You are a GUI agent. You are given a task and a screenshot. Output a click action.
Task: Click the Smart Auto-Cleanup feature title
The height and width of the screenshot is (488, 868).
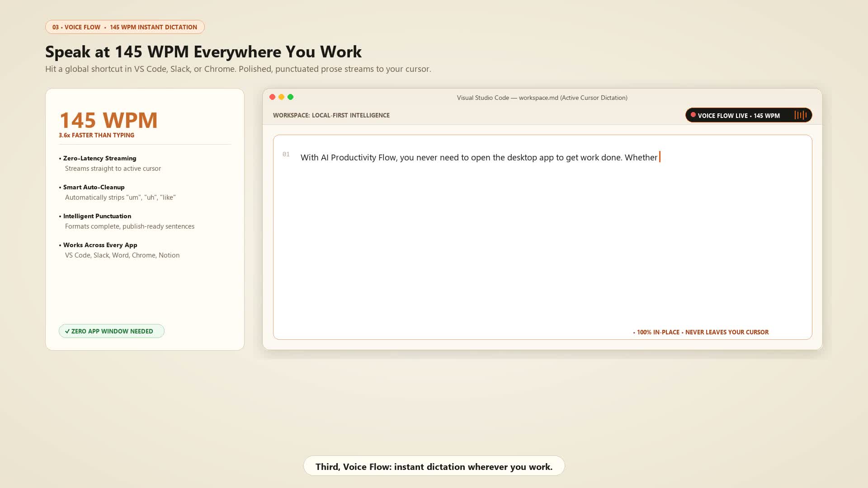tap(94, 188)
